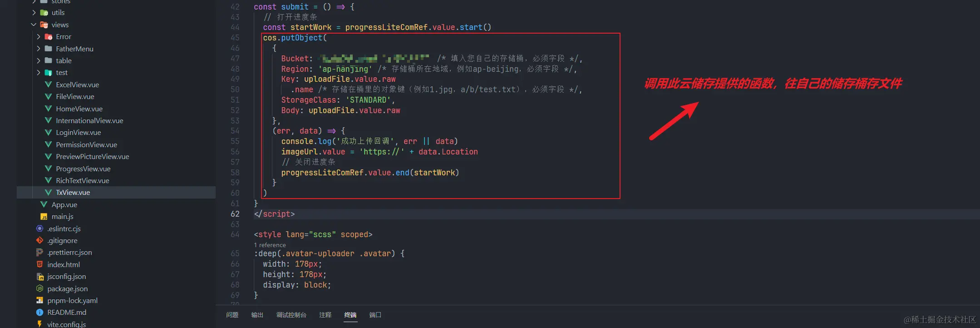Open the 调试控制台 panel tab

291,315
